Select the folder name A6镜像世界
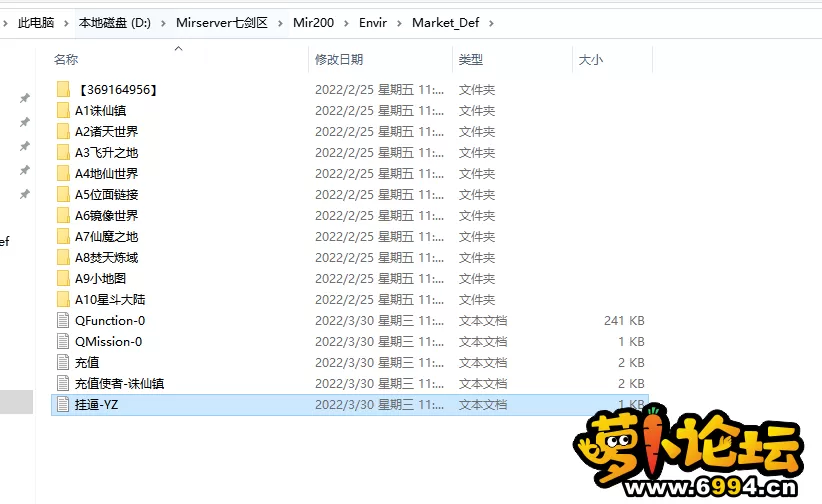Screen dimensions: 822x504 point(106,216)
